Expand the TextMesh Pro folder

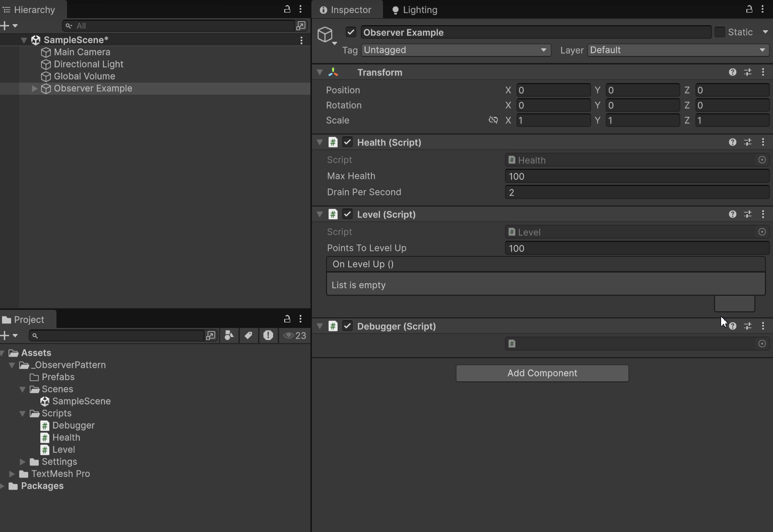(12, 474)
